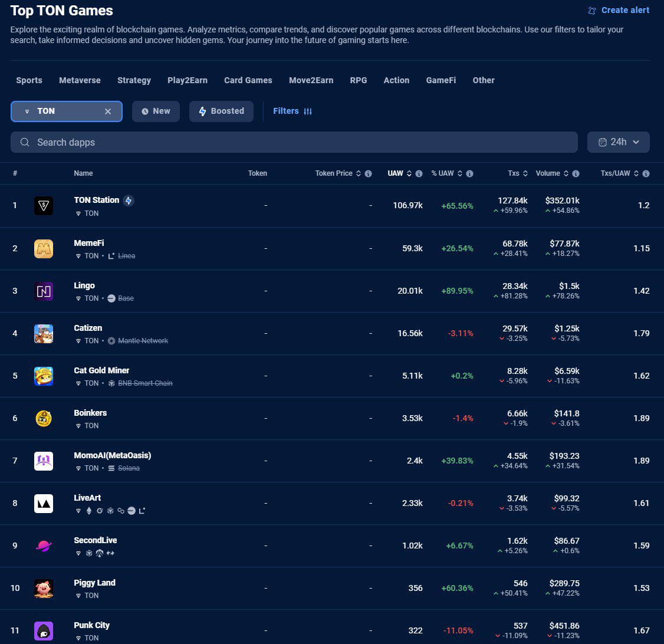664x644 pixels.
Task: Sort by UAW column arrows
Action: [x=409, y=173]
